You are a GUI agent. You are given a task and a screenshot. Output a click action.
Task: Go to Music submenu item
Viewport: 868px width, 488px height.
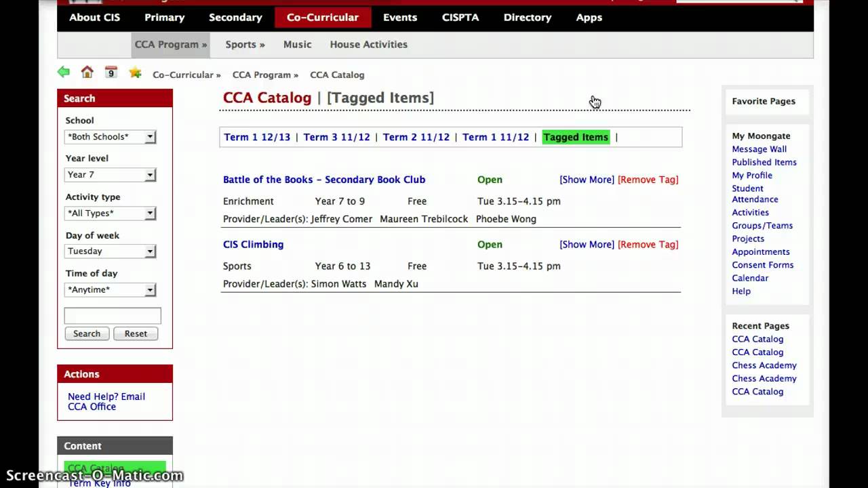point(297,45)
